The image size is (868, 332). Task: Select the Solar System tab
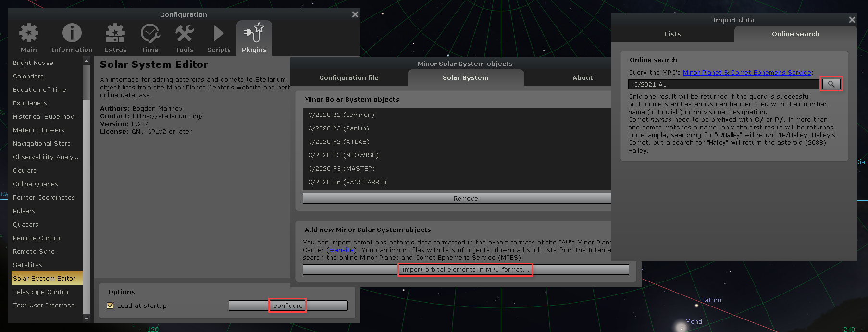[x=466, y=77]
